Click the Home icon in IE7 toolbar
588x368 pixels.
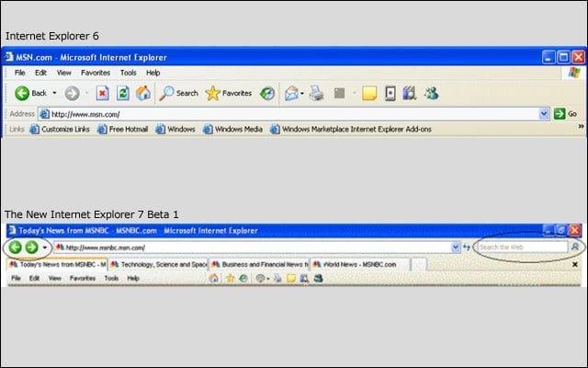tap(214, 278)
